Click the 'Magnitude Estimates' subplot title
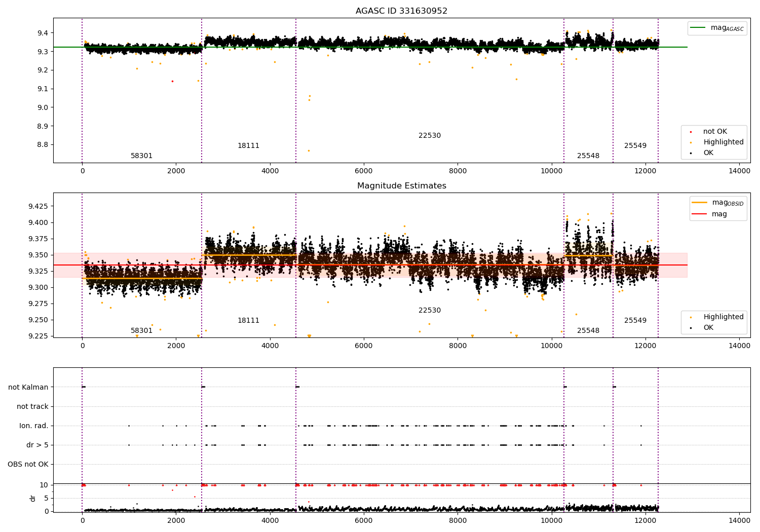The image size is (760, 532). tap(401, 186)
